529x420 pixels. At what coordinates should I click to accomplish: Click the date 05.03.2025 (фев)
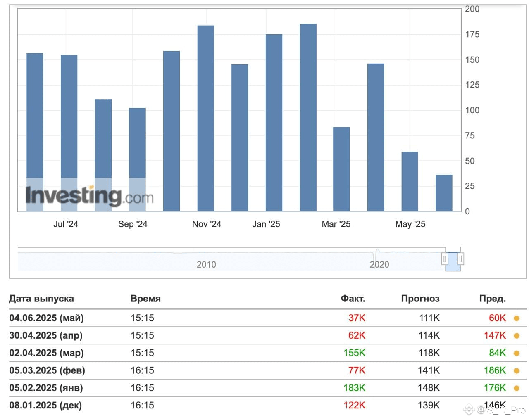pyautogui.click(x=47, y=370)
